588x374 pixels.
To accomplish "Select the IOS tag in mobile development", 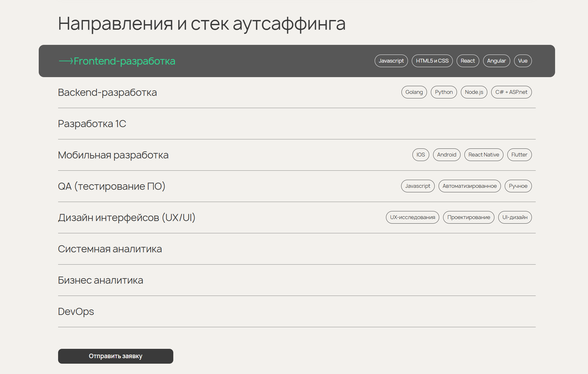I will [421, 155].
